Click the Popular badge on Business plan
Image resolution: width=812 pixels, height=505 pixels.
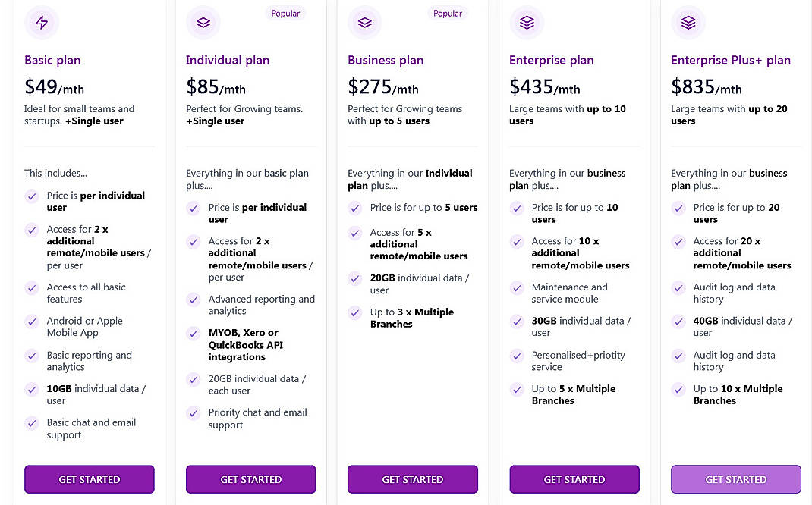tap(447, 13)
